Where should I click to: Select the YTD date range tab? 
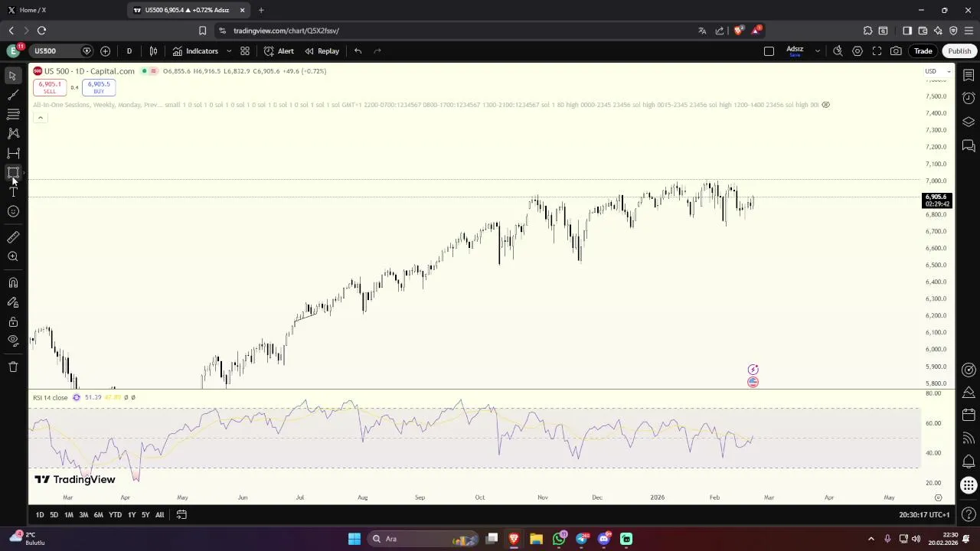tap(115, 515)
